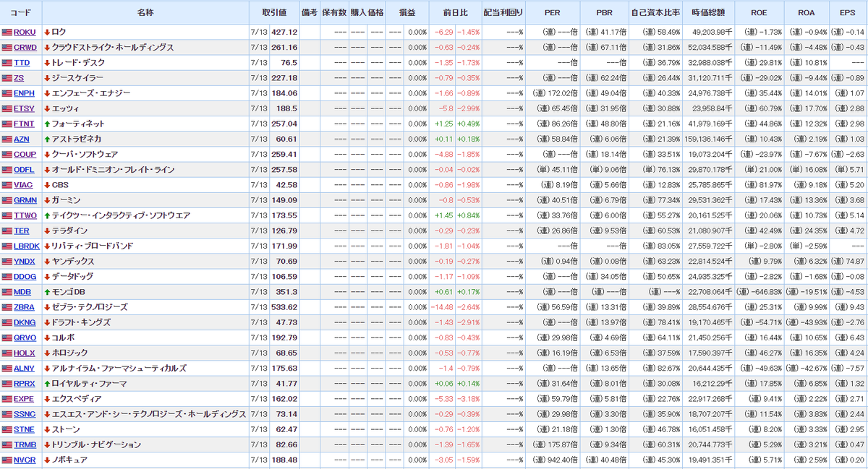
Task: Open the DKNG ticker link
Action: coord(25,322)
